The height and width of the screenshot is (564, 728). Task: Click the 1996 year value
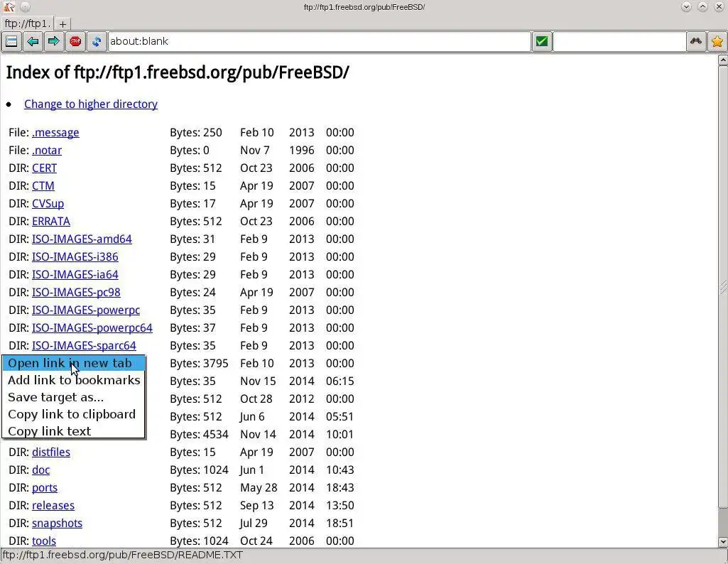(x=302, y=151)
